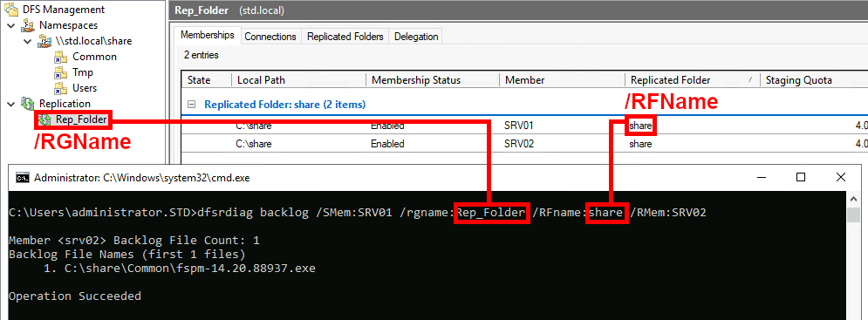Image resolution: width=868 pixels, height=320 pixels.
Task: Click the Backlog File Count line
Action: tap(134, 241)
